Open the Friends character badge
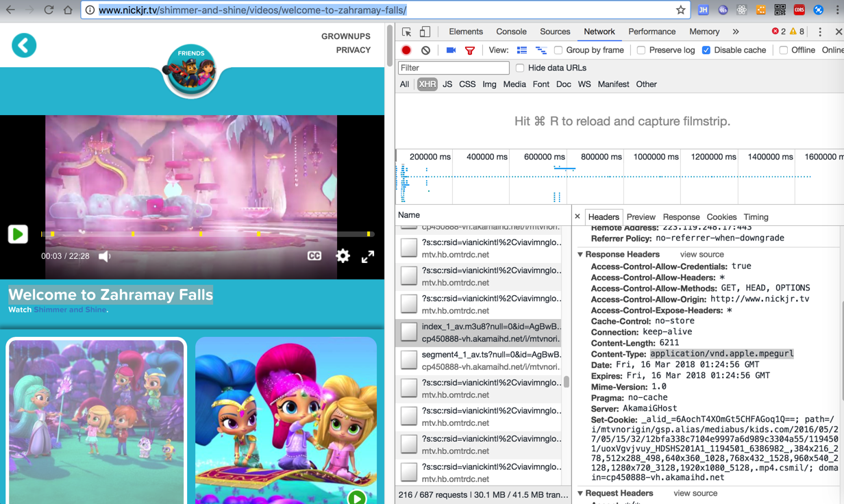The image size is (844, 504). (x=190, y=70)
